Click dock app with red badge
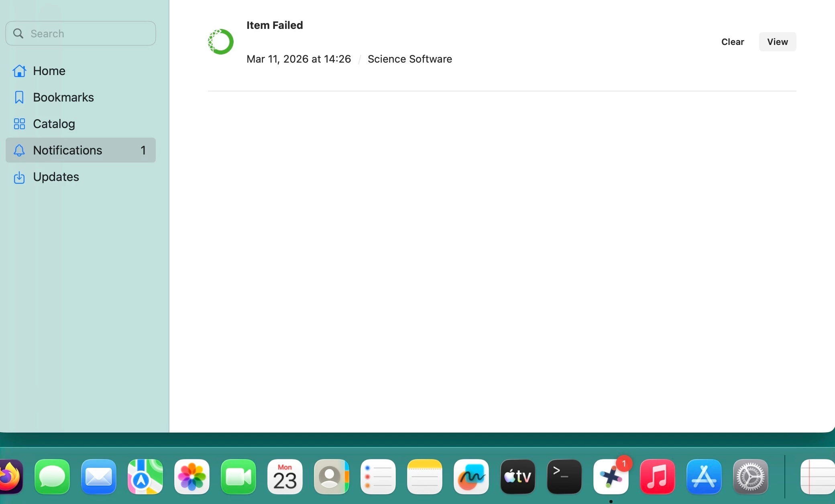Viewport: 835px width, 504px height. (611, 477)
